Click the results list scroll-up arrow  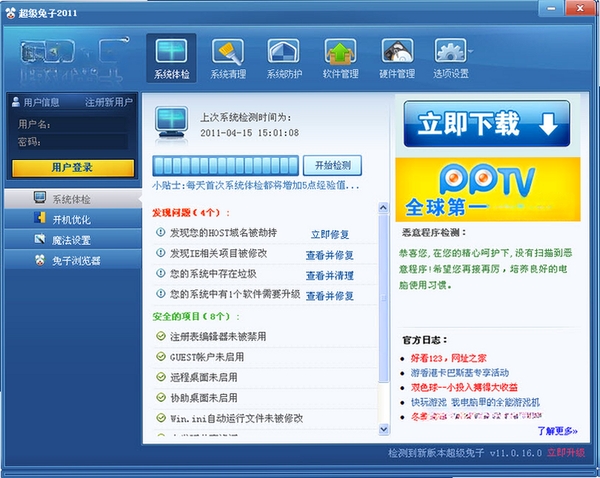pos(383,208)
